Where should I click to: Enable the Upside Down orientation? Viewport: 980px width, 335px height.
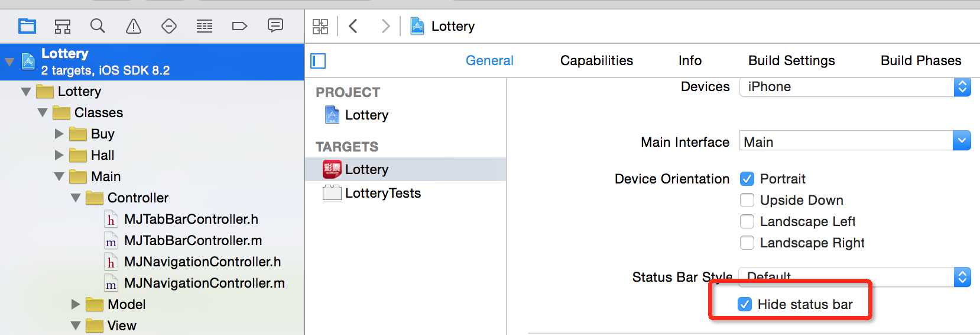[x=747, y=200]
